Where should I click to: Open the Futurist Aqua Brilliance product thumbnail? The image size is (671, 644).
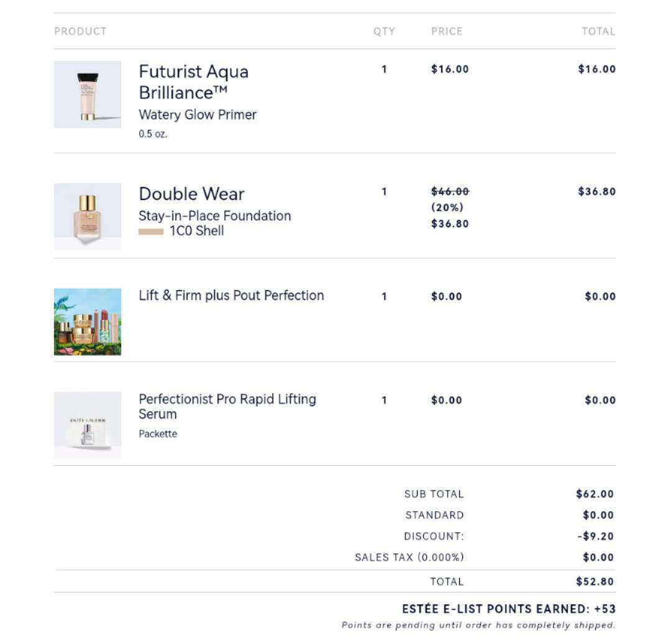88,94
